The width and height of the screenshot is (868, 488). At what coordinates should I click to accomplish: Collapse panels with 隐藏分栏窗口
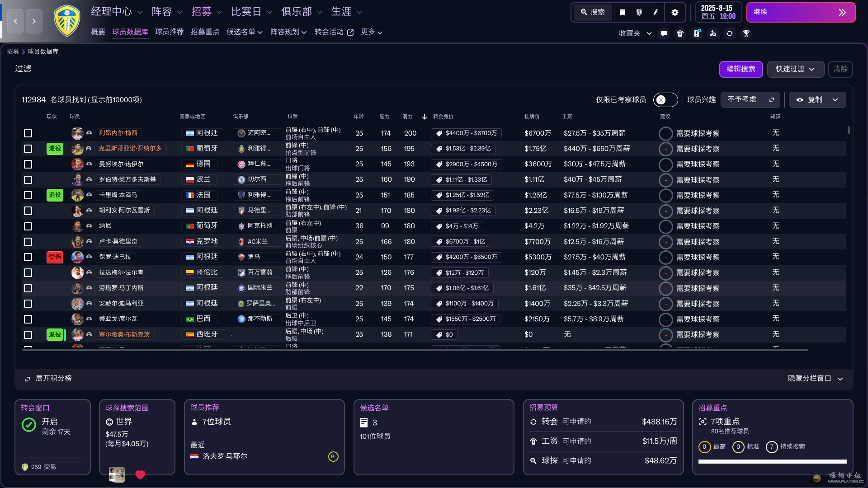[815, 379]
